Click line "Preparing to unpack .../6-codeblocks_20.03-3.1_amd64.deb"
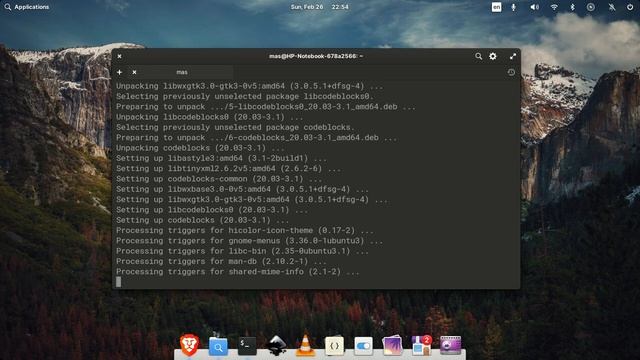640x360 pixels. (256, 138)
